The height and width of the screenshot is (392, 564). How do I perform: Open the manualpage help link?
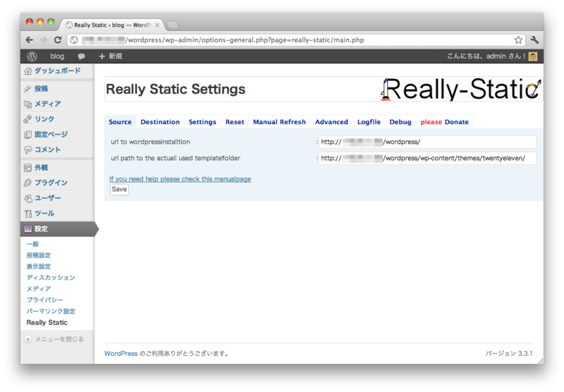(x=180, y=179)
